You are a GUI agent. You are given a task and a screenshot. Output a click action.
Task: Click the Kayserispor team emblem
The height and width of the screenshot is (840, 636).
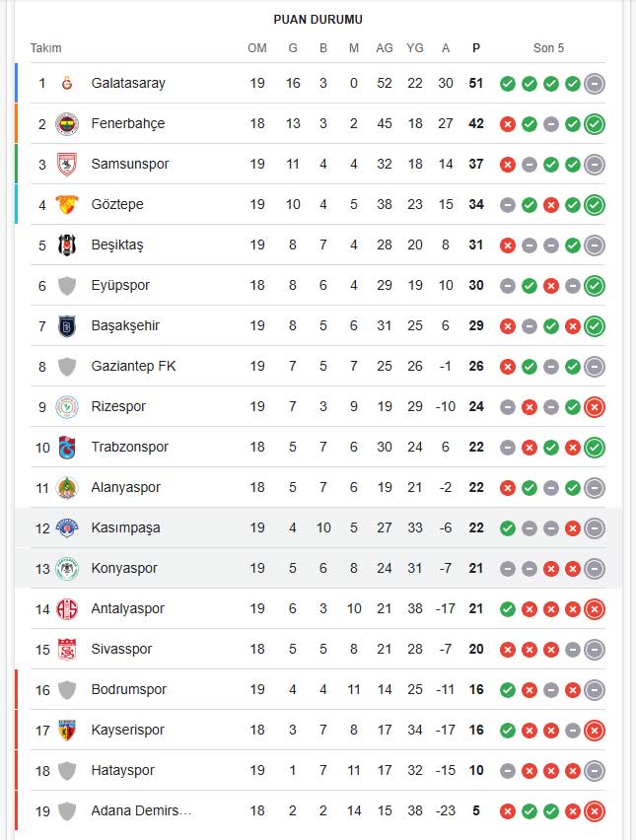67,731
